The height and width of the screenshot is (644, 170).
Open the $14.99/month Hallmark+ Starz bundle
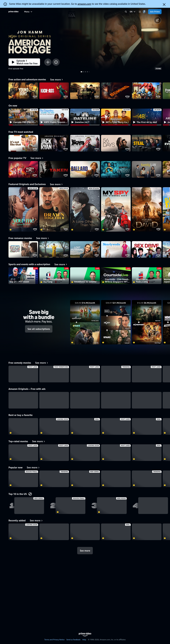point(85,322)
